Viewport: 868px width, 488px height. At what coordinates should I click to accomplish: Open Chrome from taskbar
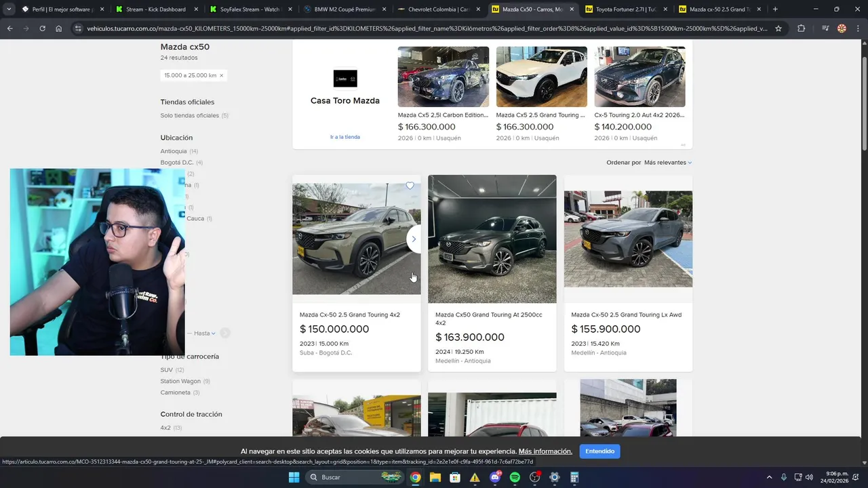(x=415, y=477)
